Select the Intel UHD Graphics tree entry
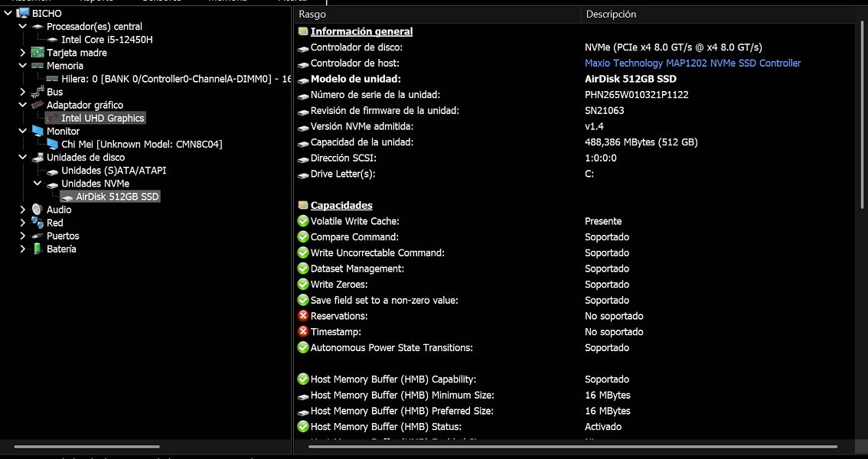Viewport: 868px width, 459px height. (103, 119)
